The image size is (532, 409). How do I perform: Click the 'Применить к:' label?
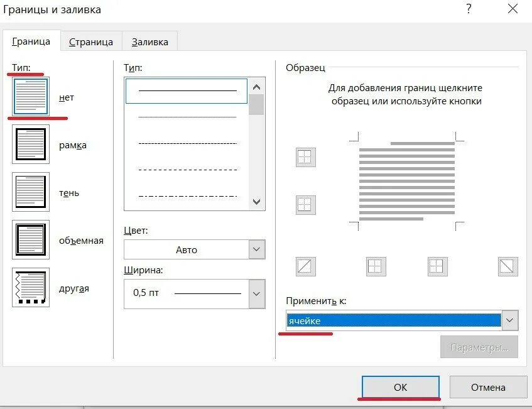click(x=316, y=301)
